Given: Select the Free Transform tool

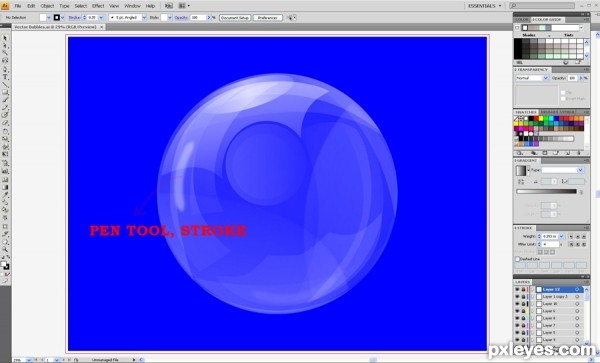Looking at the screenshot, I should [x=5, y=154].
